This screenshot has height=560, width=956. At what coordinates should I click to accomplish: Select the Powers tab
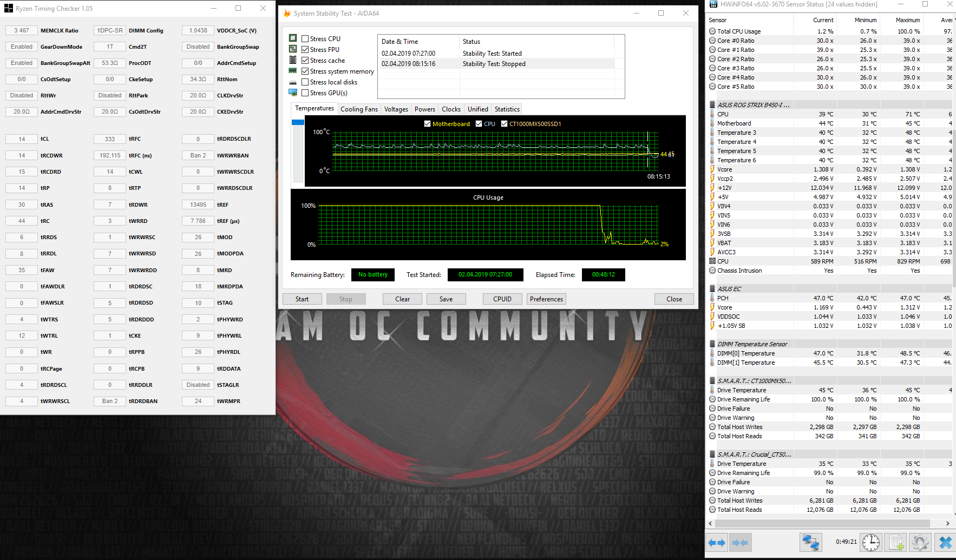pos(425,109)
